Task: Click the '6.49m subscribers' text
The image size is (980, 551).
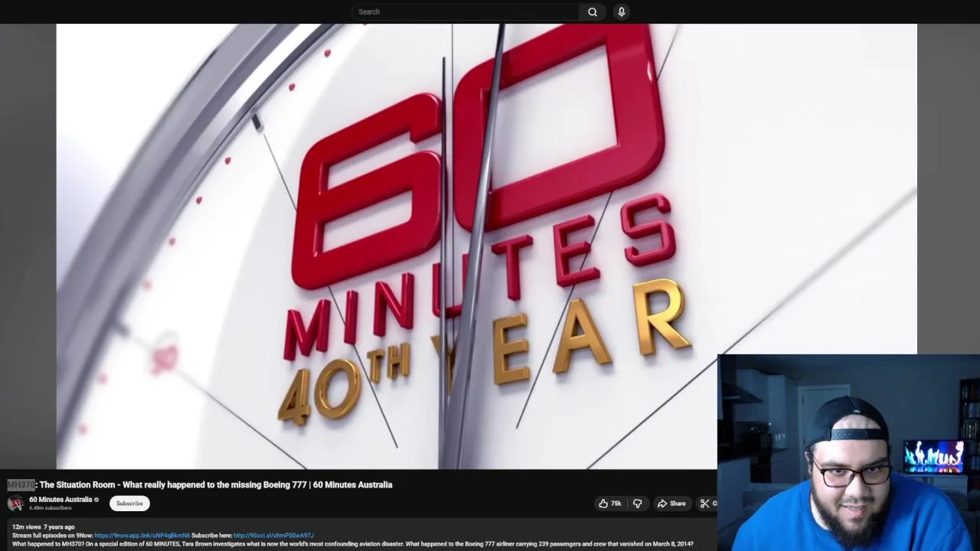Action: [51, 508]
